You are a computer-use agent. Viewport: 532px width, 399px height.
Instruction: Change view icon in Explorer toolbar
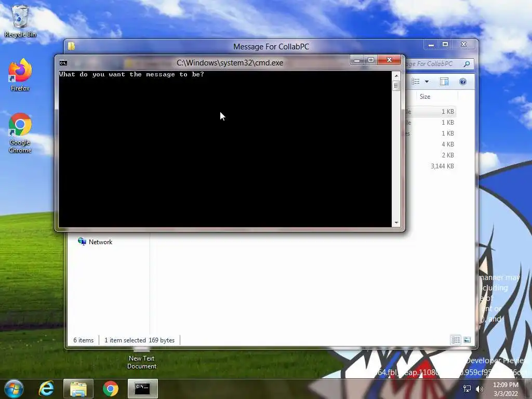pos(416,82)
